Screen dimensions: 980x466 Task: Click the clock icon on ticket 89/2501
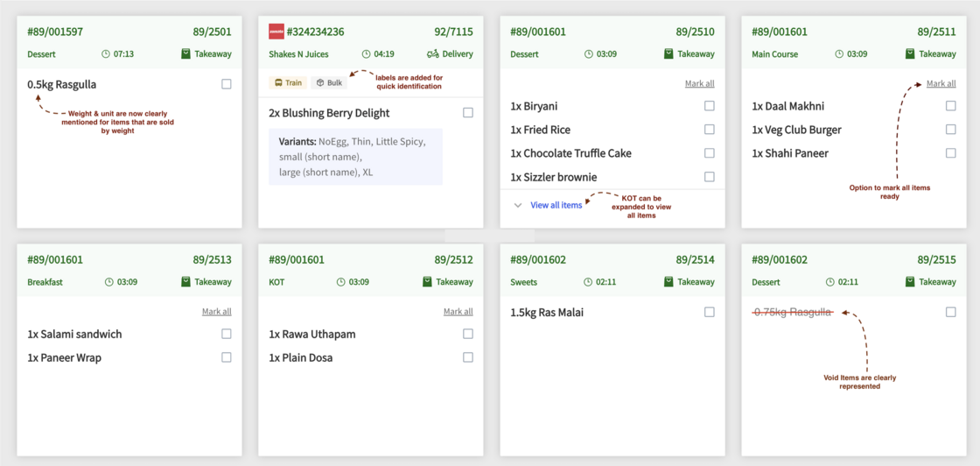106,54
